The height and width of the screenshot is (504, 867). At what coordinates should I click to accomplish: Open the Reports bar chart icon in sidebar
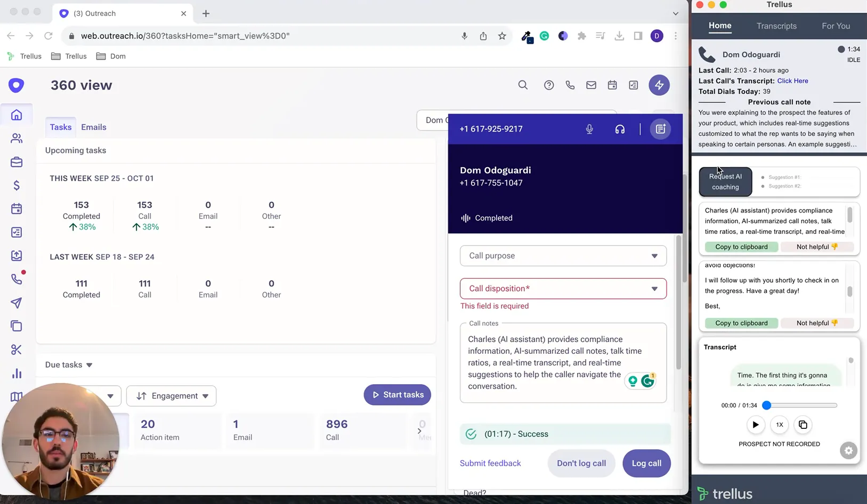pyautogui.click(x=17, y=373)
